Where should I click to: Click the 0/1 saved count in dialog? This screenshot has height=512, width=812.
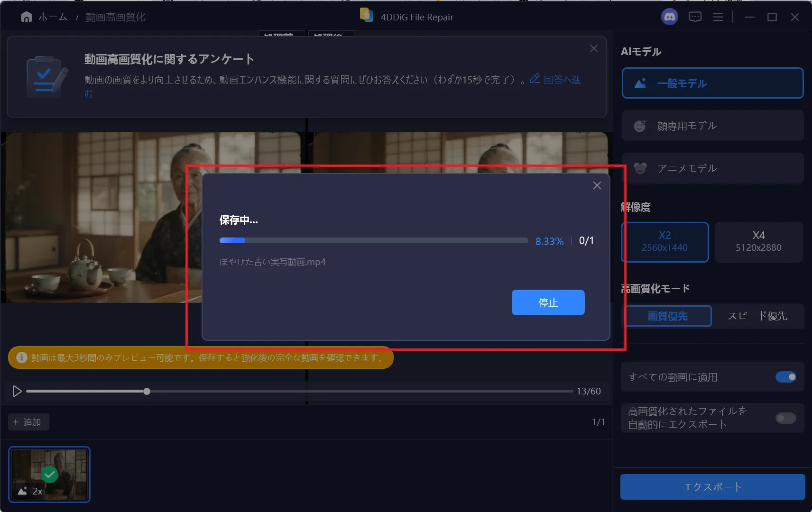[x=586, y=241]
